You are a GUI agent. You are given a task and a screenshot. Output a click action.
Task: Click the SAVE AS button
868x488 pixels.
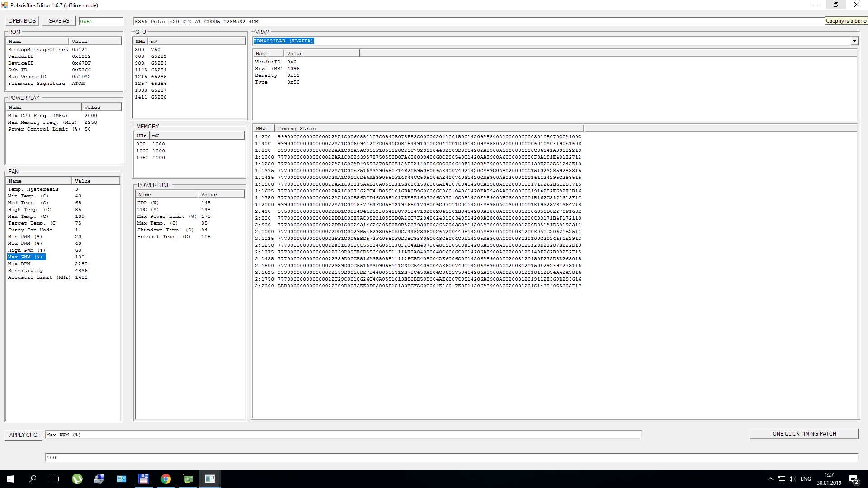(59, 21)
